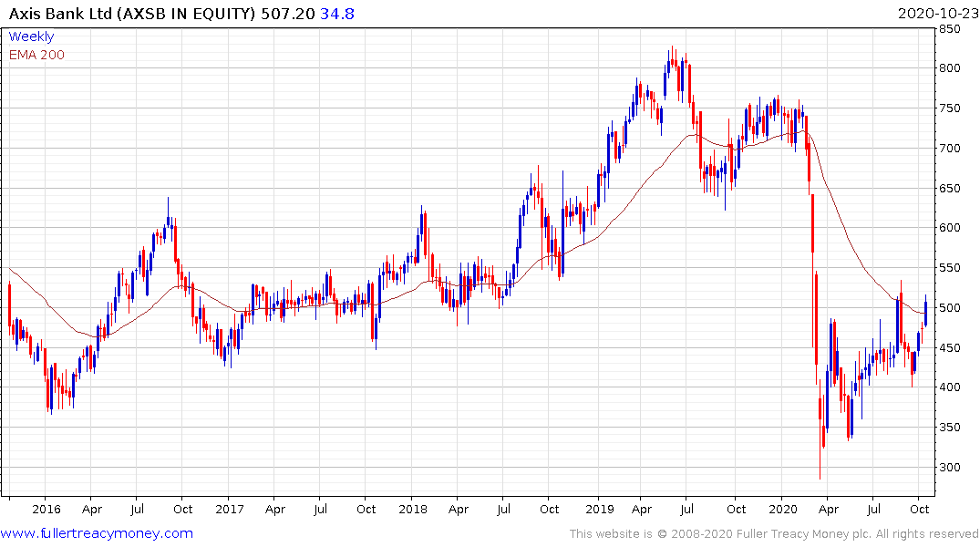Click the 300 price axis label

950,467
